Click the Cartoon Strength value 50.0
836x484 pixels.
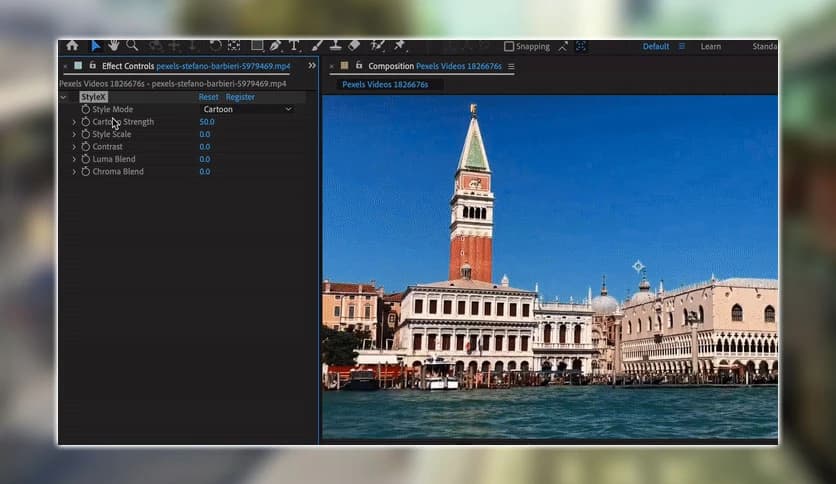click(x=206, y=122)
